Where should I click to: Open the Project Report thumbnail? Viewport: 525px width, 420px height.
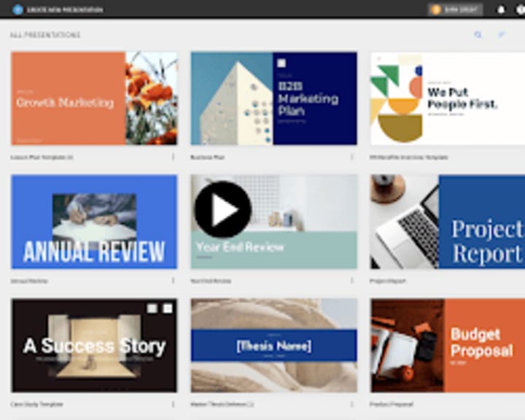(x=448, y=222)
